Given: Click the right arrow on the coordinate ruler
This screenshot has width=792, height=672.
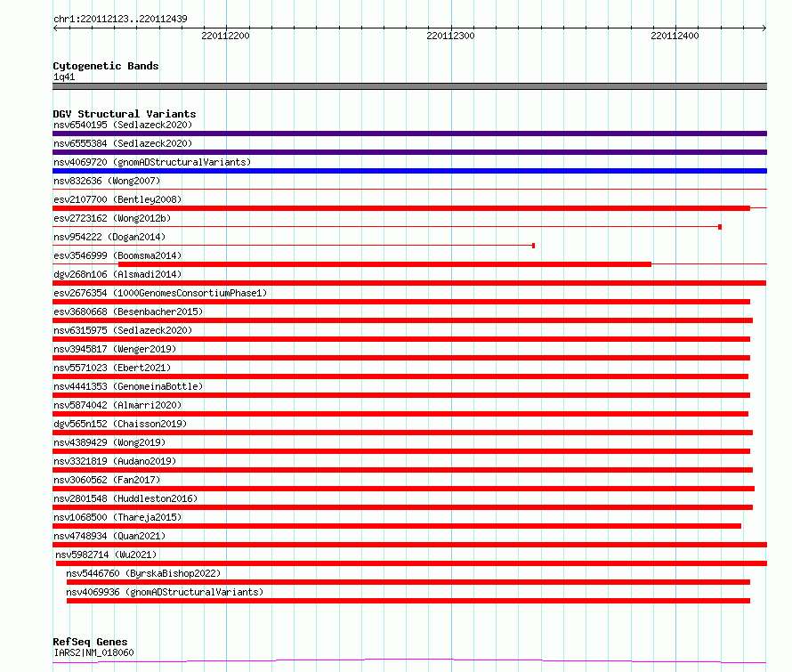Looking at the screenshot, I should click(764, 28).
